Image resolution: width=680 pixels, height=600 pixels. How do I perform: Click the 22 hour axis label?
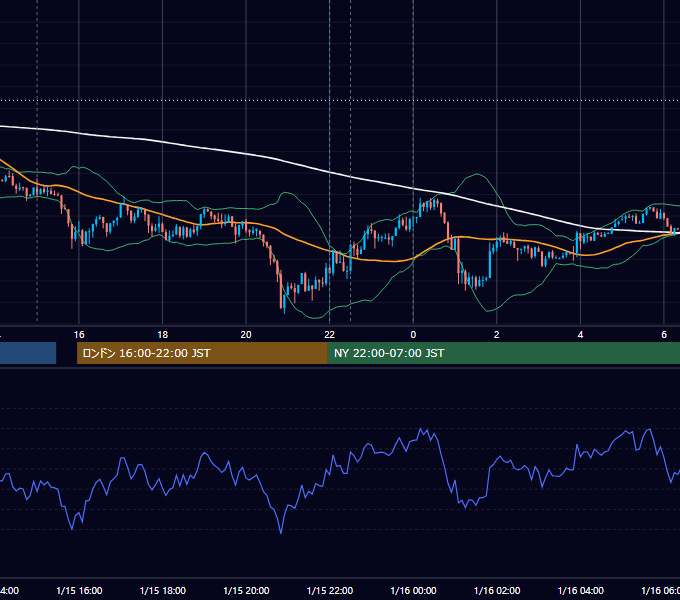click(x=330, y=335)
